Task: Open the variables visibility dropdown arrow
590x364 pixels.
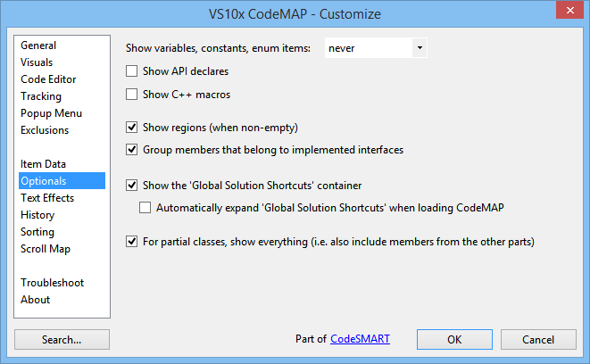Action: pos(420,48)
